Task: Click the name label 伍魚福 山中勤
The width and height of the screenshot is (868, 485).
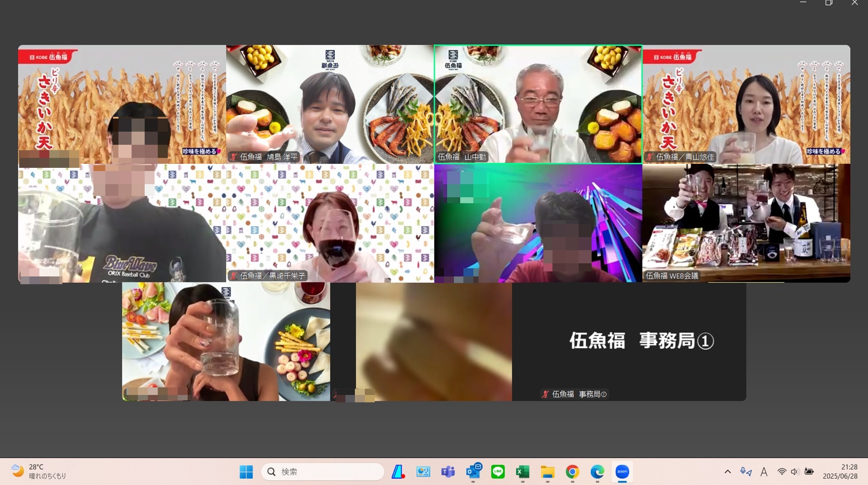Action: coord(462,157)
